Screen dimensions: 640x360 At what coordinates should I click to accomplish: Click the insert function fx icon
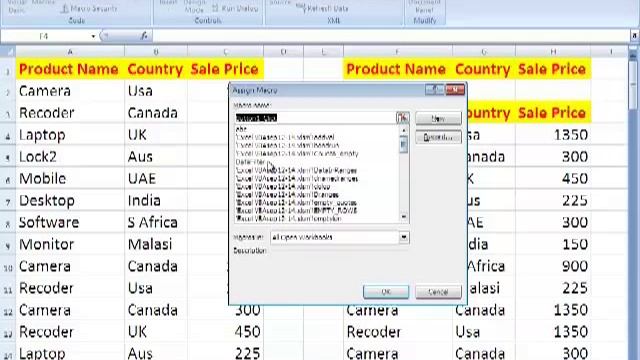(144, 36)
